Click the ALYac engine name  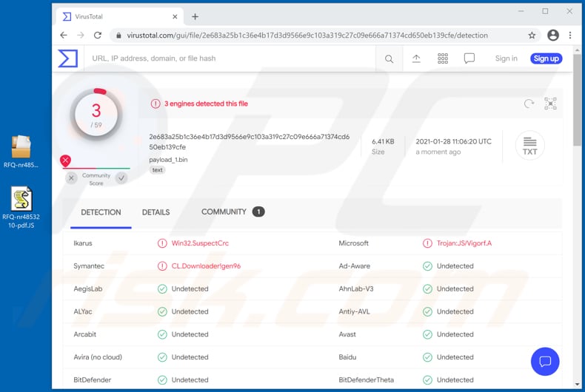(x=83, y=311)
